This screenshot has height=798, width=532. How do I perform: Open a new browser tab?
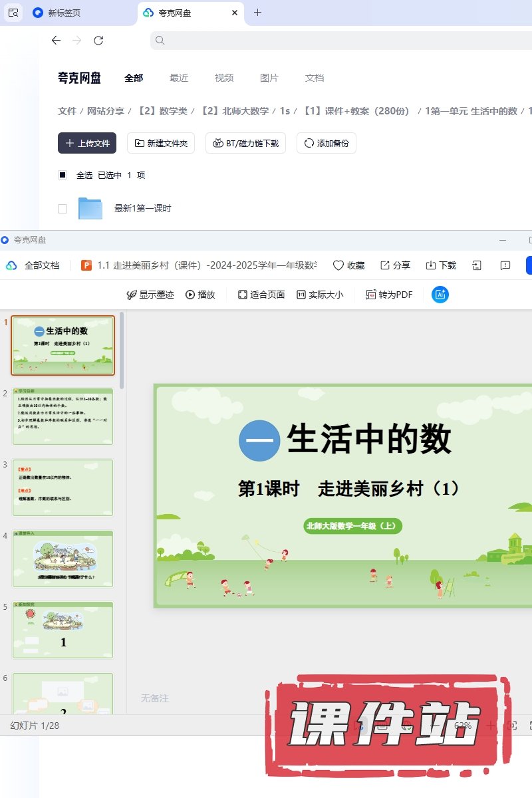[258, 13]
